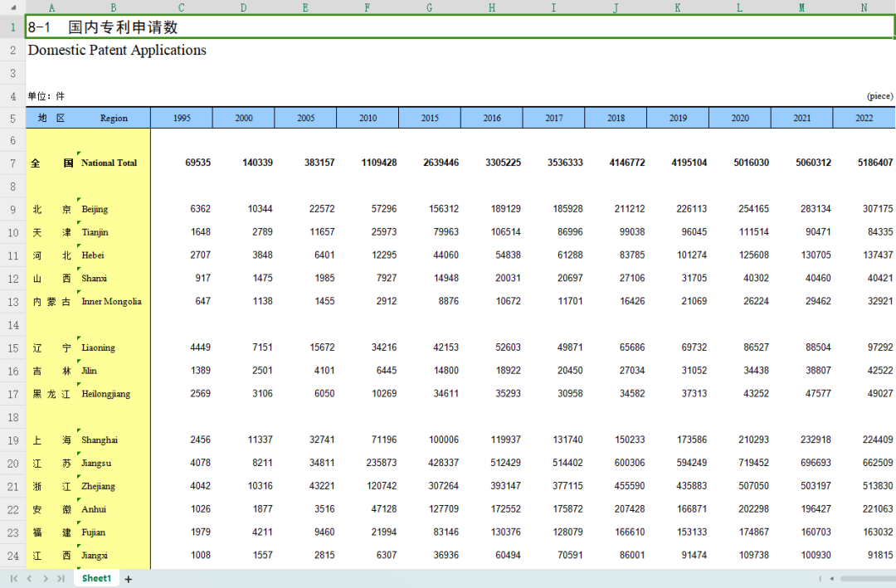Viewport: 896px width, 588px height.
Task: Click the '全 国' Chinese label cell
Action: pyautogui.click(x=52, y=163)
